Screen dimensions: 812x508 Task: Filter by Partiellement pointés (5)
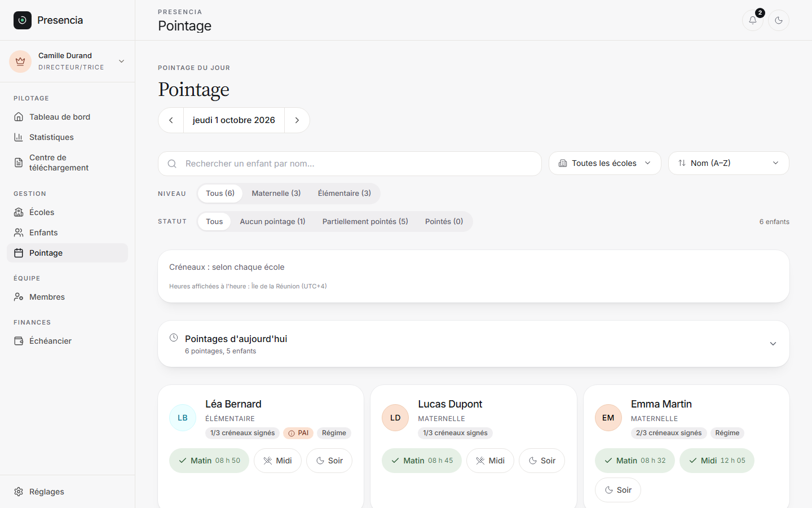coord(365,221)
